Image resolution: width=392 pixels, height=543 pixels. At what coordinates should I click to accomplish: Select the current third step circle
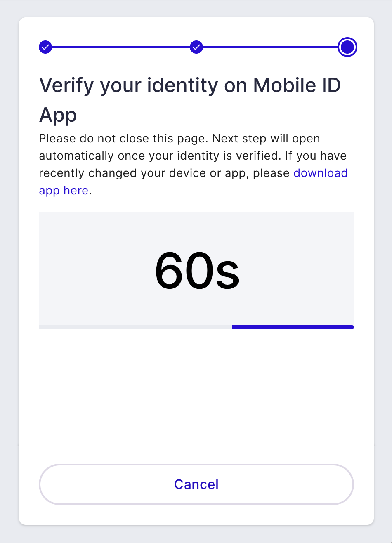347,47
